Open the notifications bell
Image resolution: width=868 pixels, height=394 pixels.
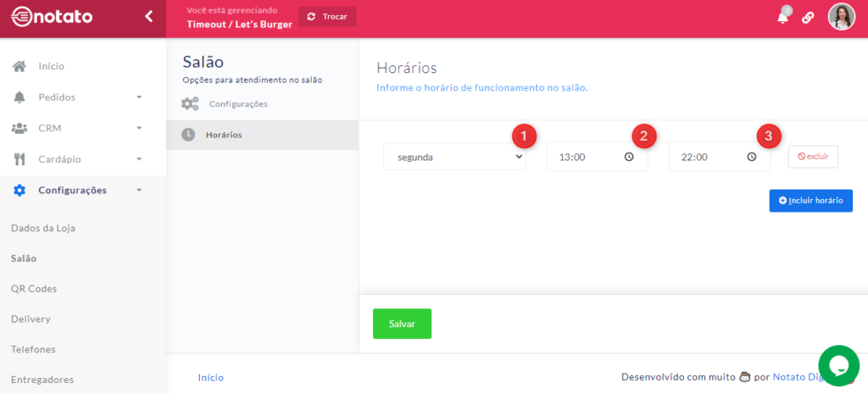(x=782, y=17)
